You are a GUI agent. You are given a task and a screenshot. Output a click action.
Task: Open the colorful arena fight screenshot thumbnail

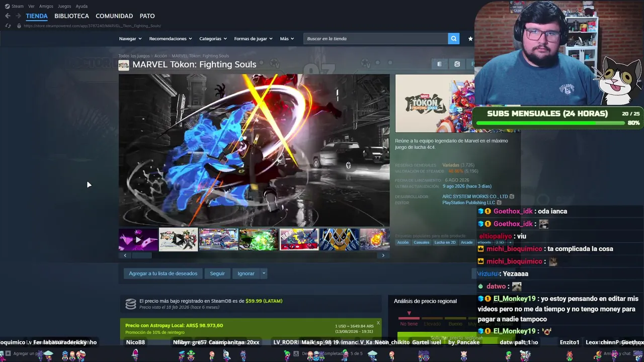(x=219, y=240)
